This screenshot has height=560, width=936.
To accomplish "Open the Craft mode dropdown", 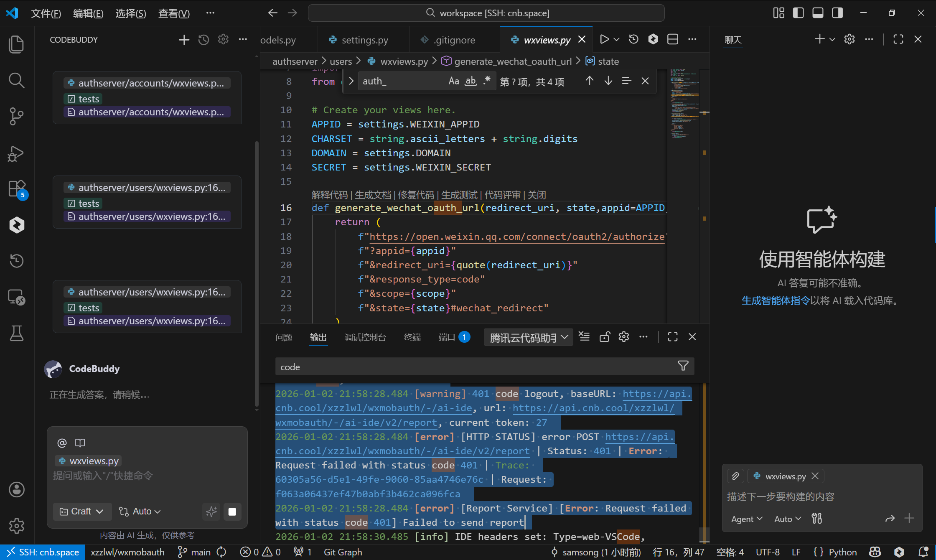I will coord(82,512).
